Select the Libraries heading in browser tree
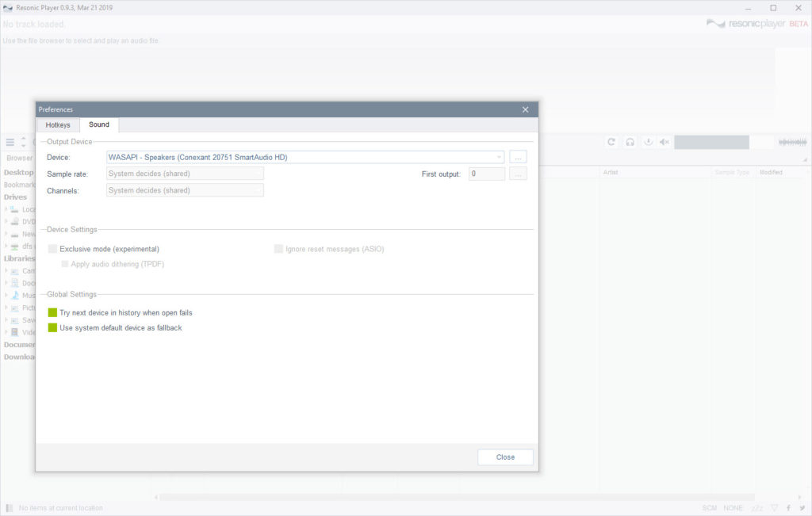Viewport: 812px width, 516px height. tap(19, 258)
